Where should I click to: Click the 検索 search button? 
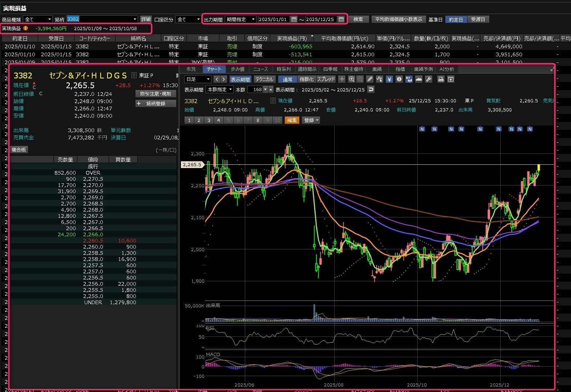coord(358,19)
